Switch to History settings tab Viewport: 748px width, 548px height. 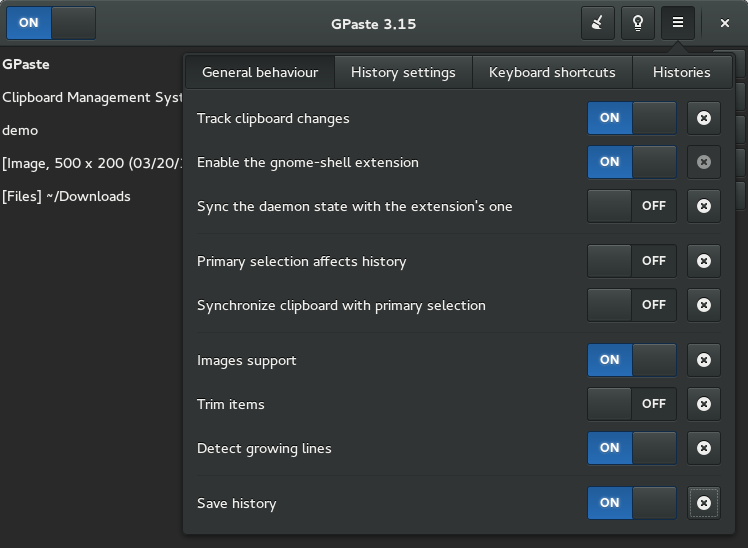click(x=403, y=72)
